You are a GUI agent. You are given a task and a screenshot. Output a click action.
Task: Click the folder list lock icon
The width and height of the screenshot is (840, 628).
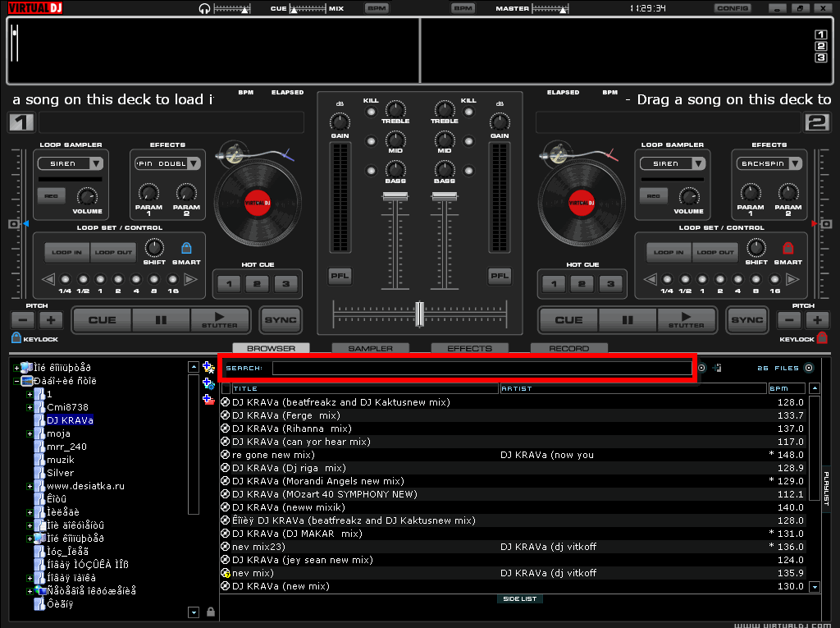(x=211, y=612)
